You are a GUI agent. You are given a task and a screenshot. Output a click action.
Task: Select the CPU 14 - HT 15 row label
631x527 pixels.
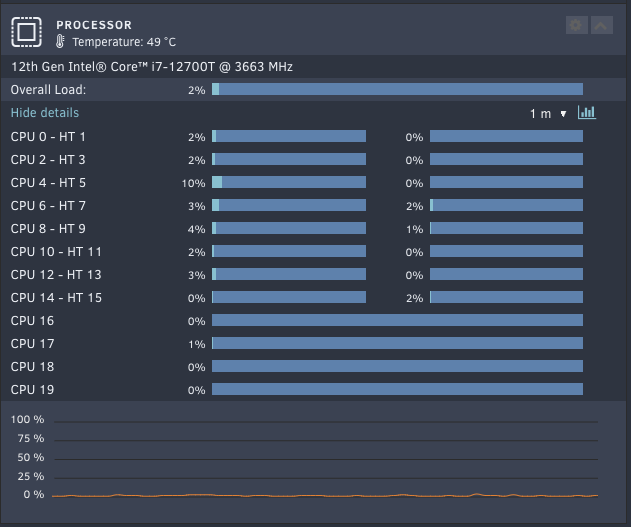pos(56,297)
